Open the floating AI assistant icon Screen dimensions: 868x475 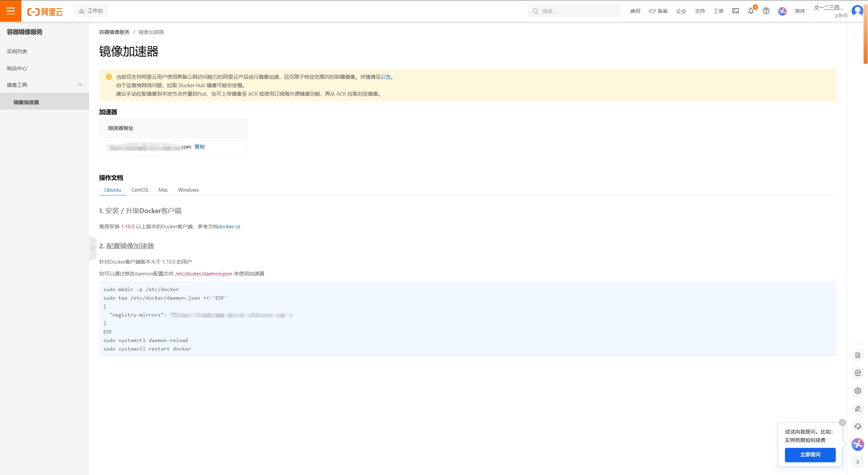858,444
